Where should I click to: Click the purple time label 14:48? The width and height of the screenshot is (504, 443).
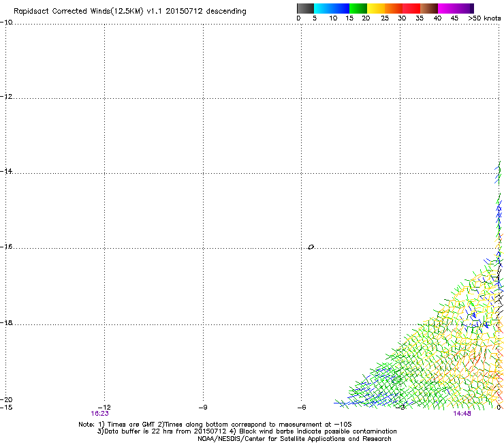(462, 414)
